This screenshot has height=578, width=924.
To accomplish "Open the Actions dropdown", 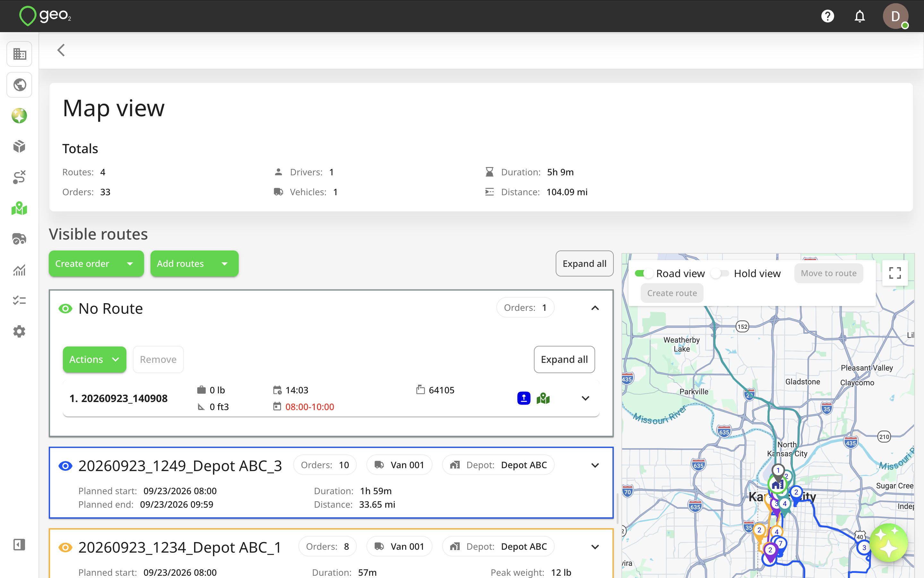I will pyautogui.click(x=94, y=359).
